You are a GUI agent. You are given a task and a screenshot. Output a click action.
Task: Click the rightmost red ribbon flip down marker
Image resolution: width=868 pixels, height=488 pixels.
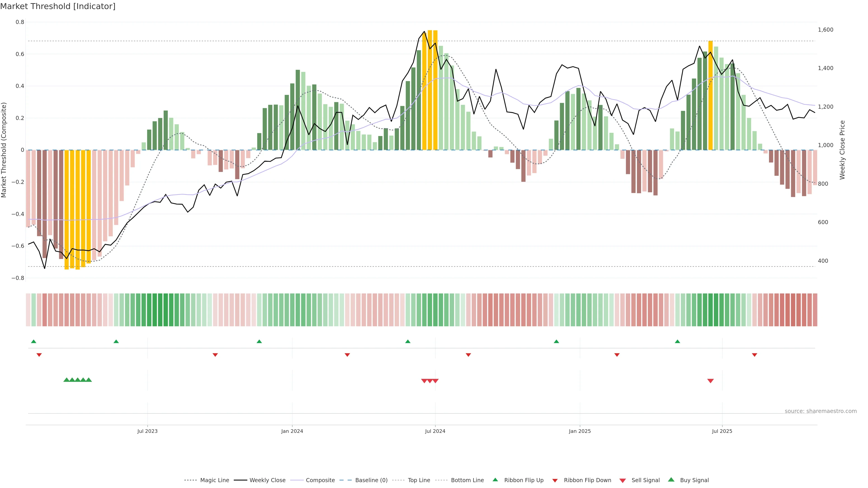point(755,355)
